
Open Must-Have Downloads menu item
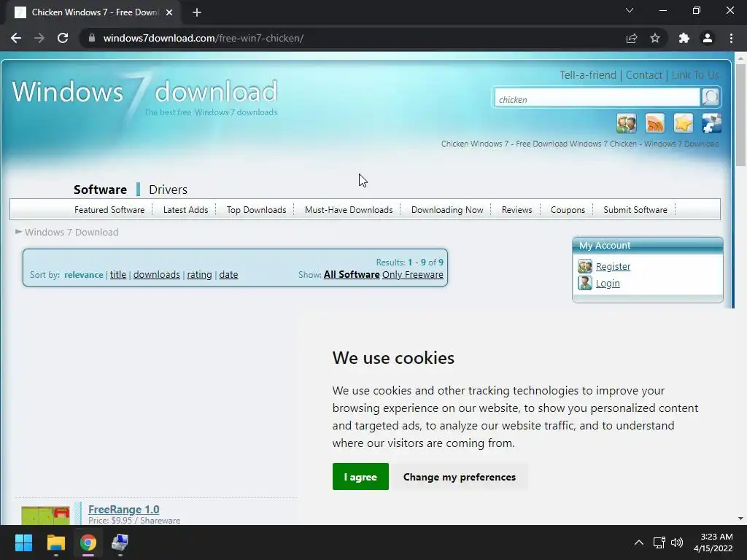coord(349,210)
